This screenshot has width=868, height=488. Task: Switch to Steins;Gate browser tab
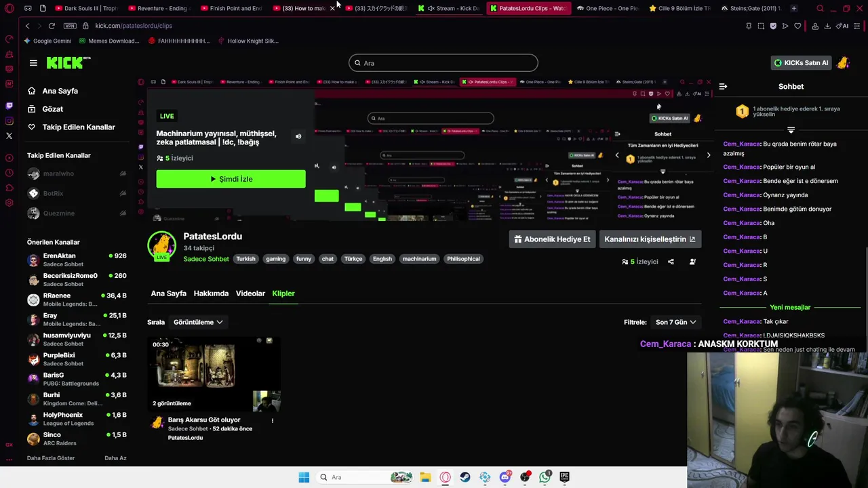pos(751,8)
